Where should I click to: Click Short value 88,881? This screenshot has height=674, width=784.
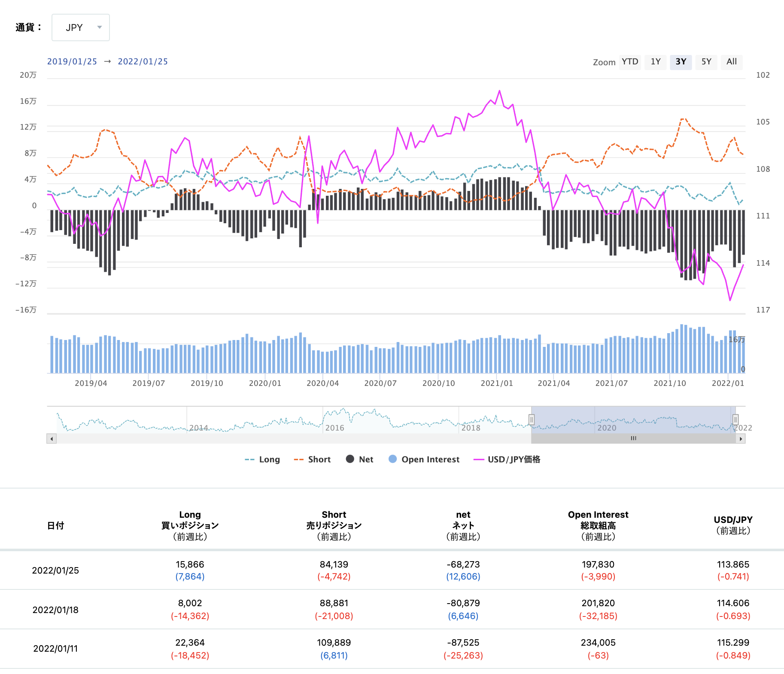(334, 603)
